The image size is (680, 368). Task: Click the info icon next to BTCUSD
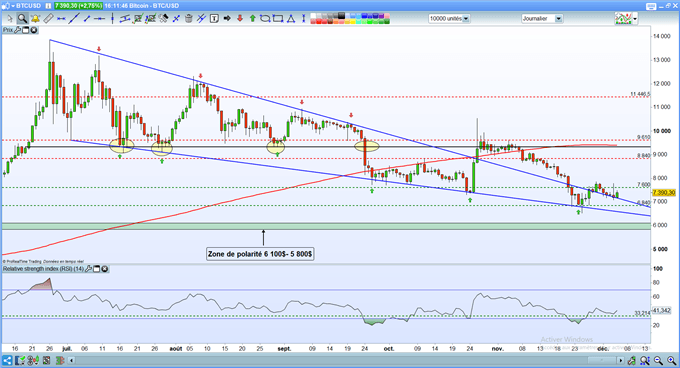[x=48, y=6]
